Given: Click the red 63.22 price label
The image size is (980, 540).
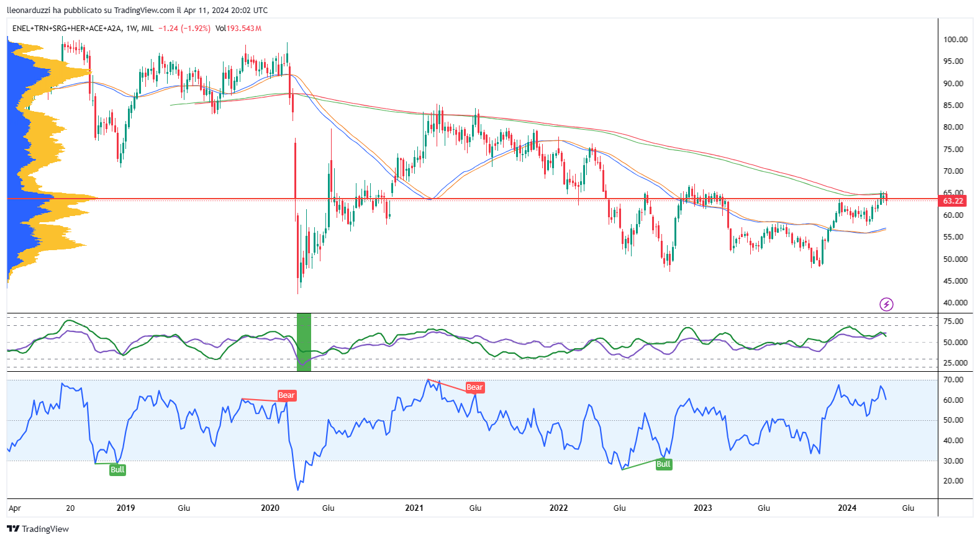Looking at the screenshot, I should (953, 200).
